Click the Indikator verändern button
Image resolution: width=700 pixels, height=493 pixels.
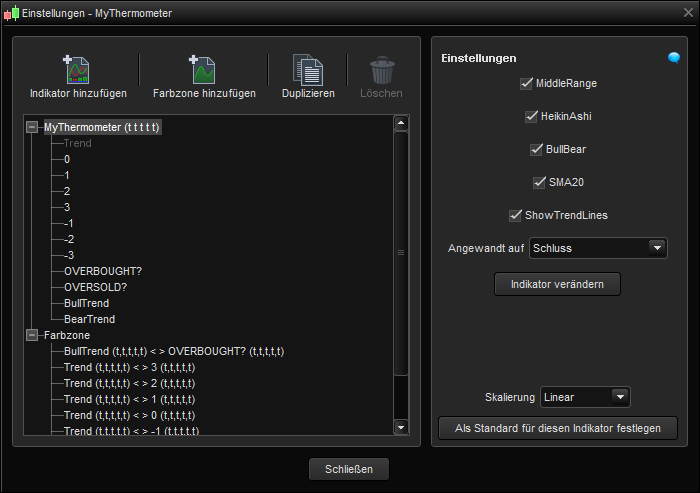coord(557,284)
